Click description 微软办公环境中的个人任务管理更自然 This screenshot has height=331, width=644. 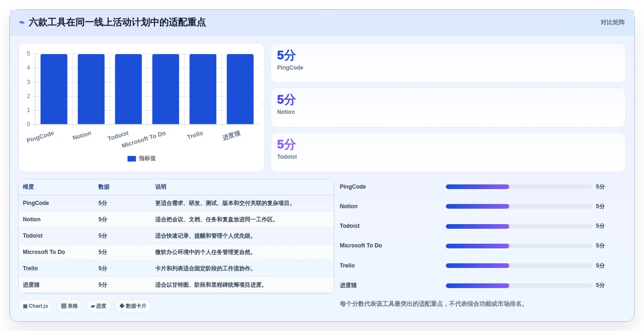coord(205,252)
